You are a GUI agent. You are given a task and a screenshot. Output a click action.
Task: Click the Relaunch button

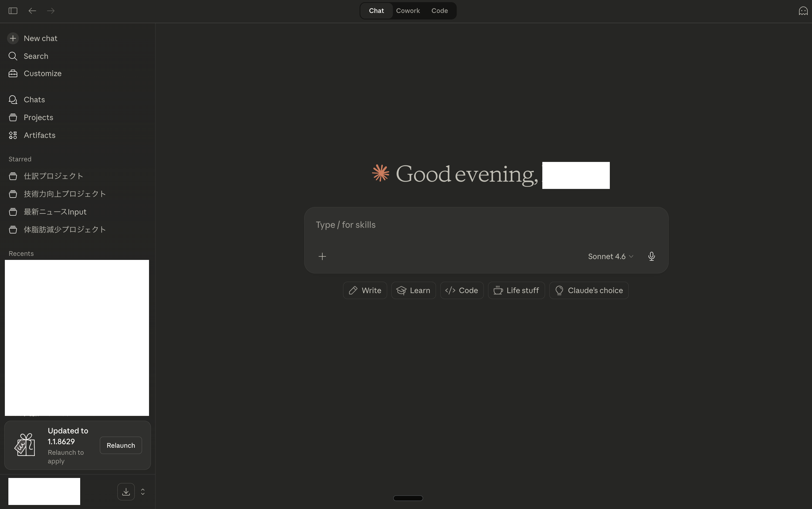pos(120,445)
